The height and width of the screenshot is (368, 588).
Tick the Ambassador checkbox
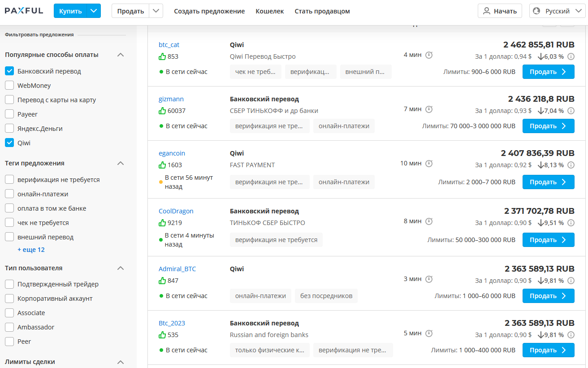click(x=9, y=327)
